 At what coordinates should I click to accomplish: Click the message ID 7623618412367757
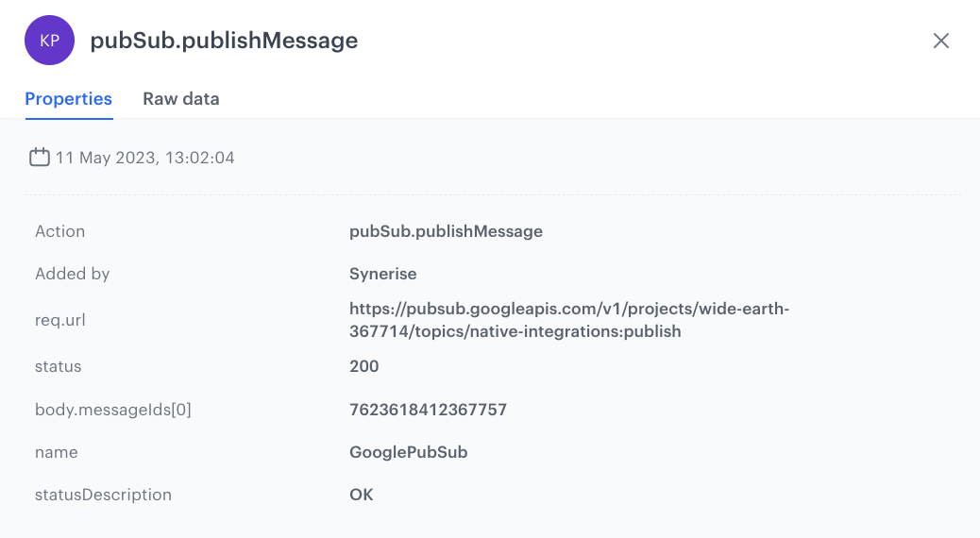point(428,410)
